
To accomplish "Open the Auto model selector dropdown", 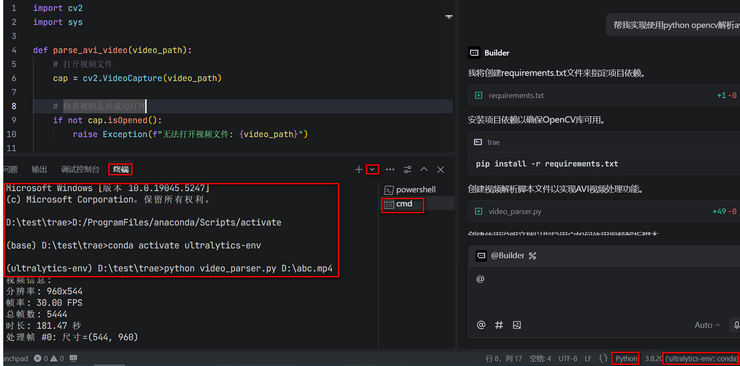I will (x=707, y=325).
